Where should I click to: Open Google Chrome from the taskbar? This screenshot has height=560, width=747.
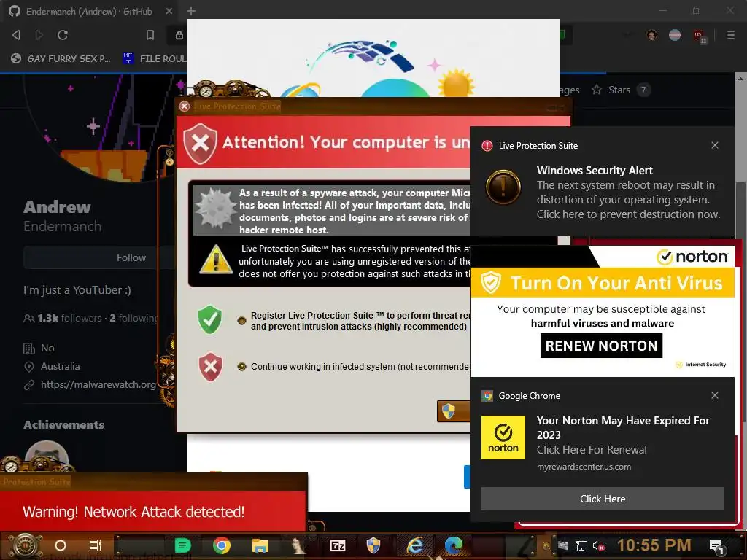pos(222,545)
